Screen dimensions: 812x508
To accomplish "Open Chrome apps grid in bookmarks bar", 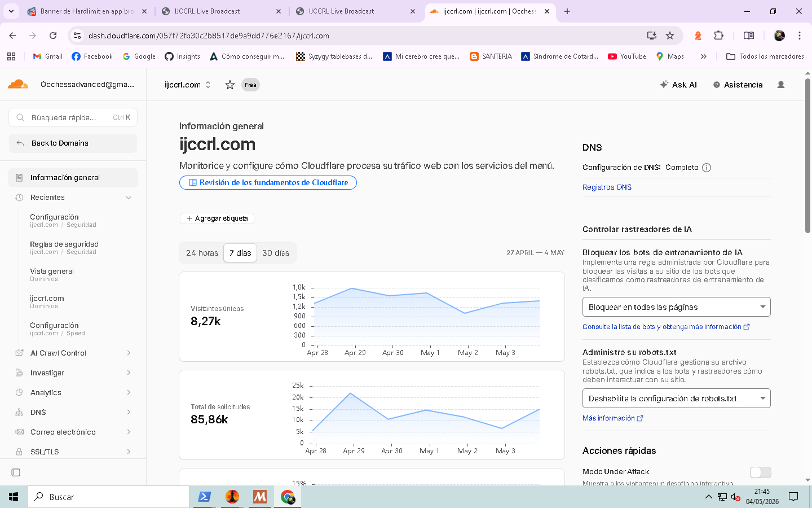I will click(11, 56).
